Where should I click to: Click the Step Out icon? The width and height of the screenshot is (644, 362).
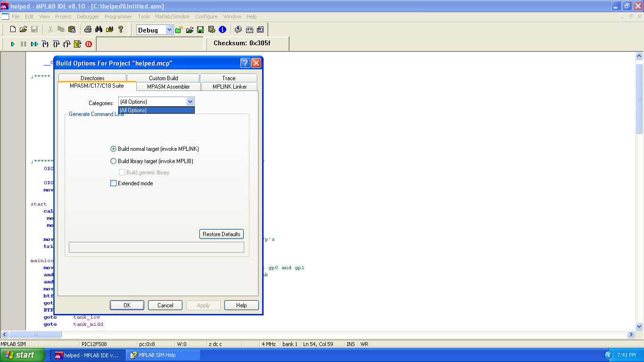(67, 44)
